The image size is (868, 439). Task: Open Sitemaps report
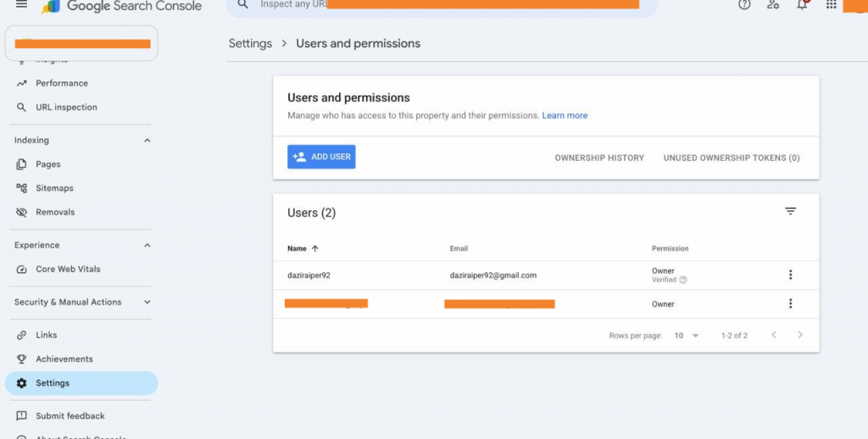54,188
